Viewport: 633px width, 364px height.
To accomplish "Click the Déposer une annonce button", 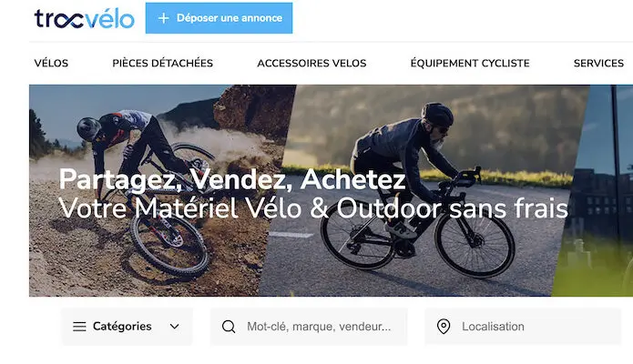I will [x=219, y=18].
